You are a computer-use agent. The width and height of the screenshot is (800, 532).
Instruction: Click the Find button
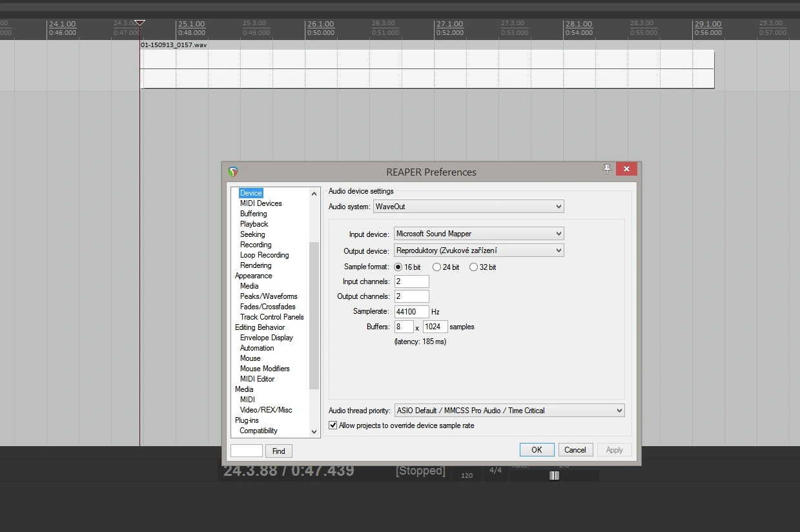click(x=278, y=451)
